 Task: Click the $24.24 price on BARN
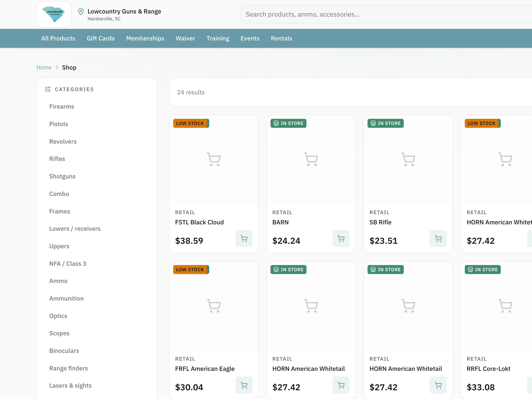click(x=286, y=241)
